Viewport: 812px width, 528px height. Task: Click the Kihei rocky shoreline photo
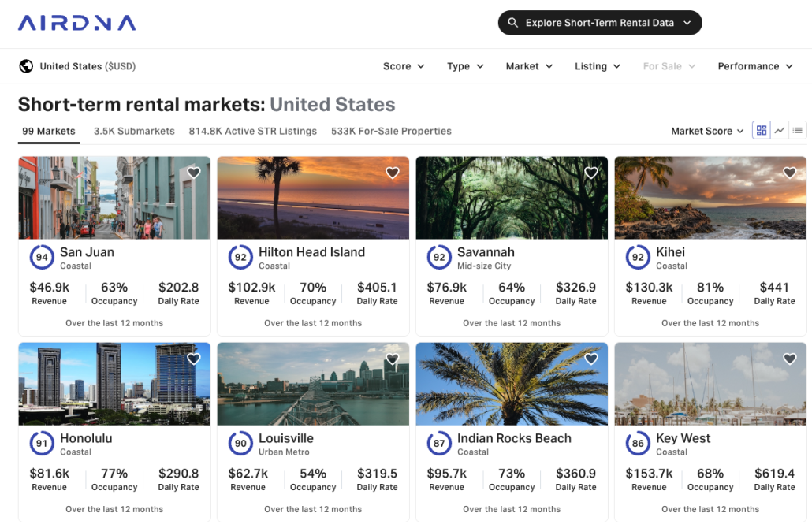(710, 198)
